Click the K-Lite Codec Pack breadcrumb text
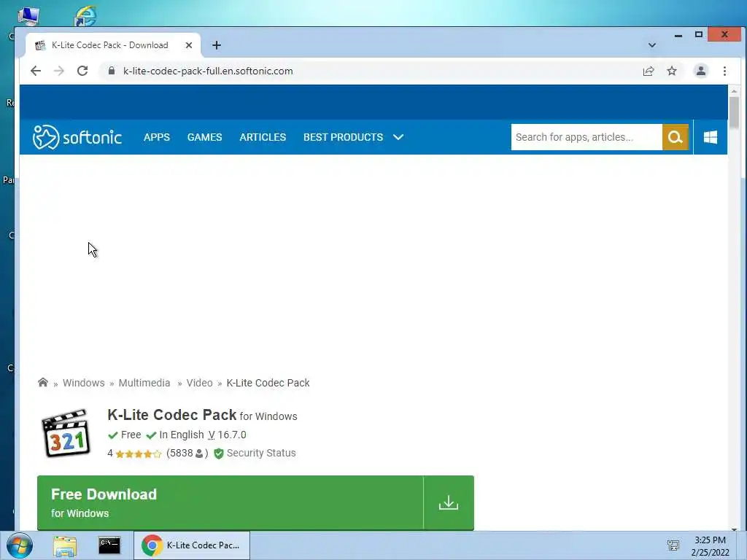 tap(268, 383)
